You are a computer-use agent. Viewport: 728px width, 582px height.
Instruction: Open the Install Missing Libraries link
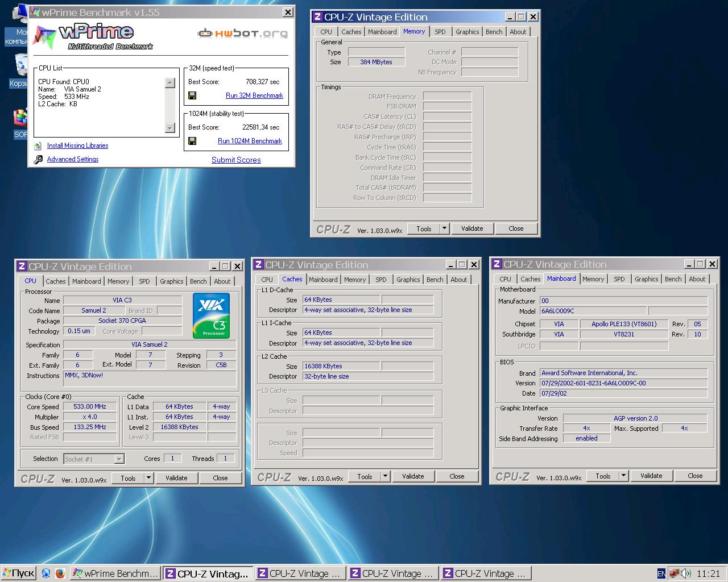coord(77,145)
